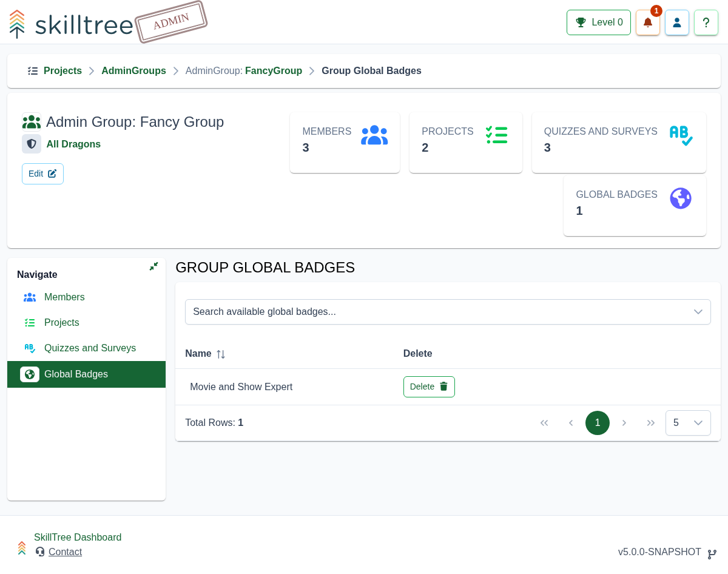This screenshot has width=728, height=574.
Task: Open the Level 0 trophy button
Action: (599, 22)
